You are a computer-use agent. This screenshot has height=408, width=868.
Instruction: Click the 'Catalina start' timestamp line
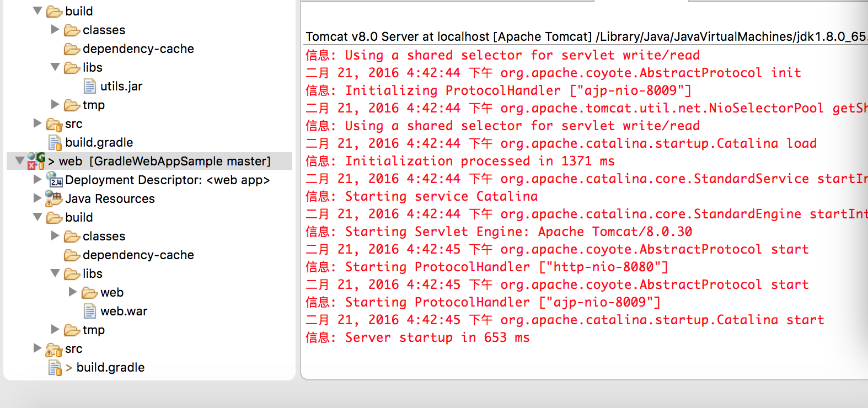[x=565, y=320]
